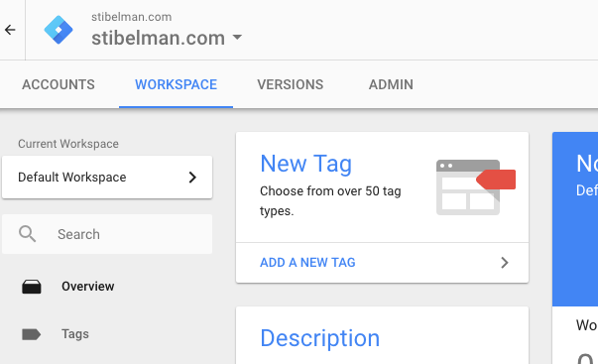
Task: Select the stibelman.com container title
Action: pos(158,38)
